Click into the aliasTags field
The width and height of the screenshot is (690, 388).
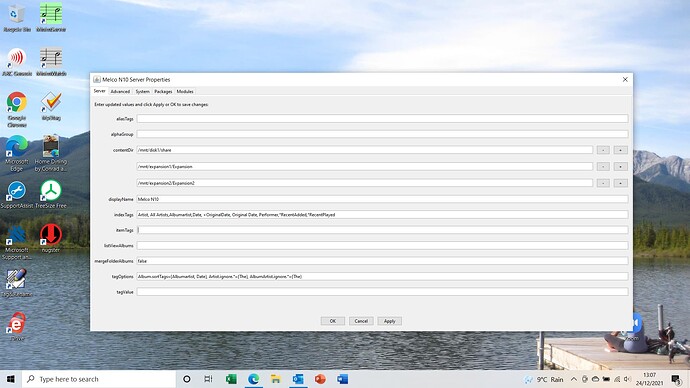coord(382,119)
